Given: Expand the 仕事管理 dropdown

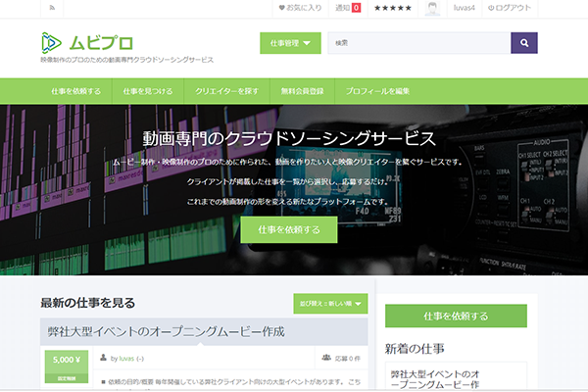Looking at the screenshot, I should click(x=290, y=43).
